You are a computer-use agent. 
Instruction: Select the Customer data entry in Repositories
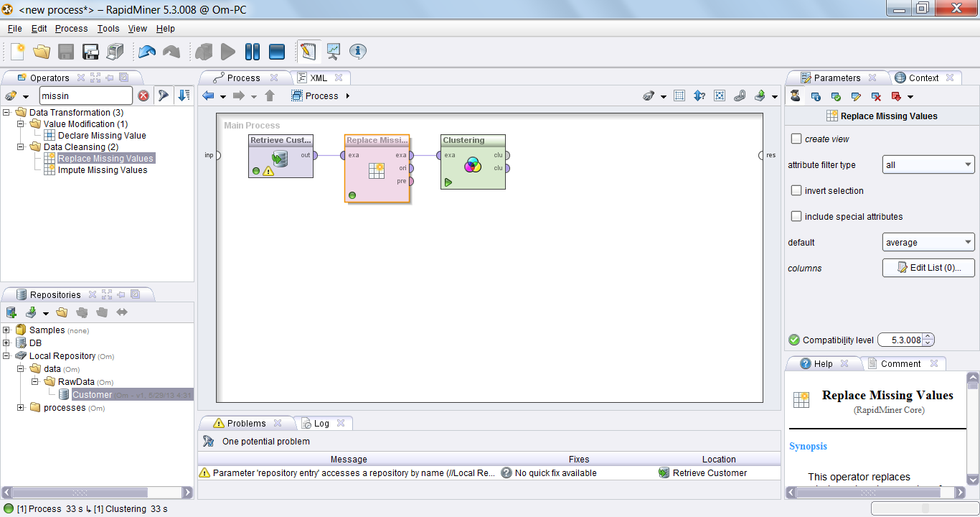pyautogui.click(x=92, y=395)
